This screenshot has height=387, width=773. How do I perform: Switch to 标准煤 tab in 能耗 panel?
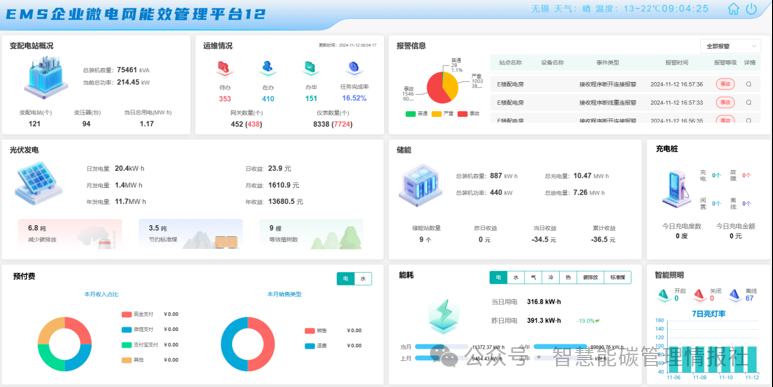pos(618,278)
